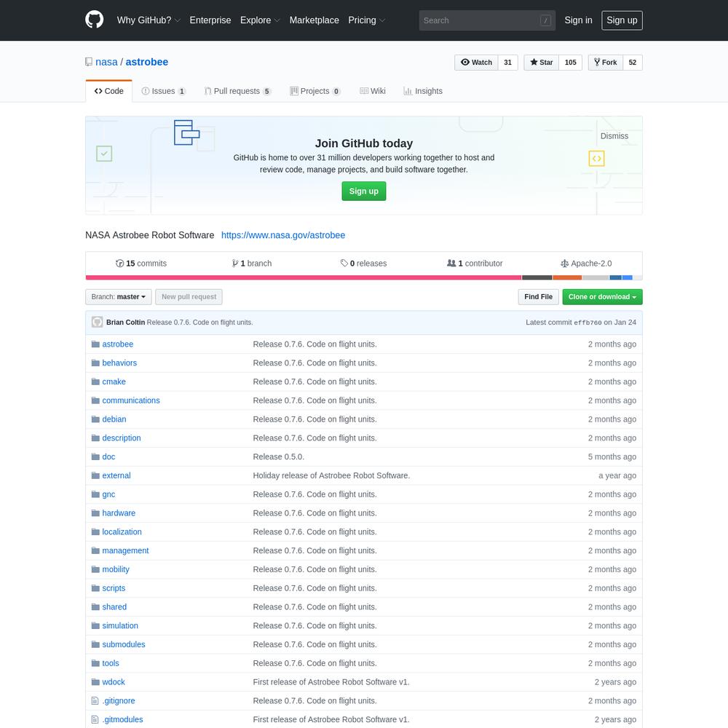Expand the Why GitHub? menu
Viewport: 728px width, 728px height.
(149, 20)
